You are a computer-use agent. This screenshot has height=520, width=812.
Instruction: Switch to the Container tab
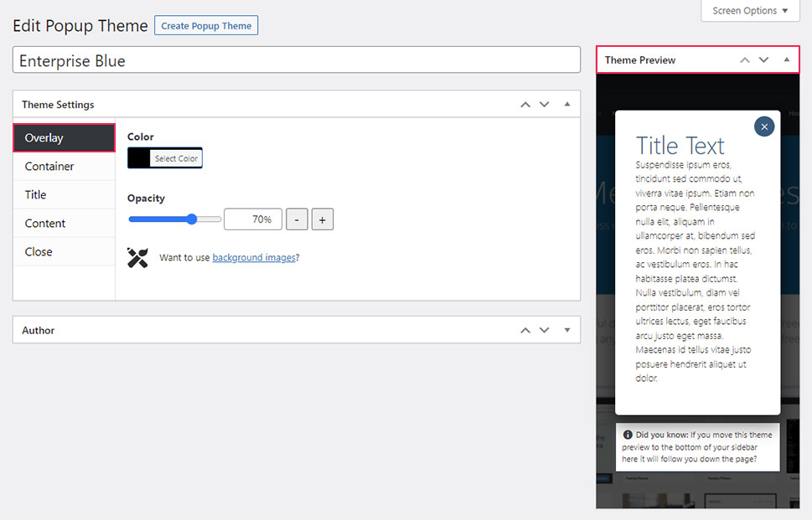[49, 167]
